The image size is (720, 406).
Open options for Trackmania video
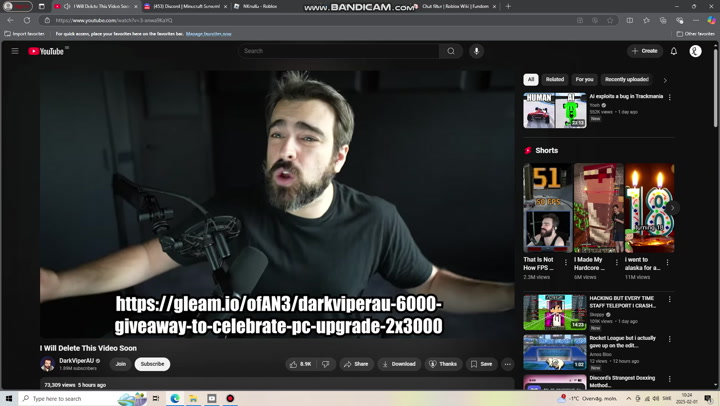pyautogui.click(x=669, y=97)
